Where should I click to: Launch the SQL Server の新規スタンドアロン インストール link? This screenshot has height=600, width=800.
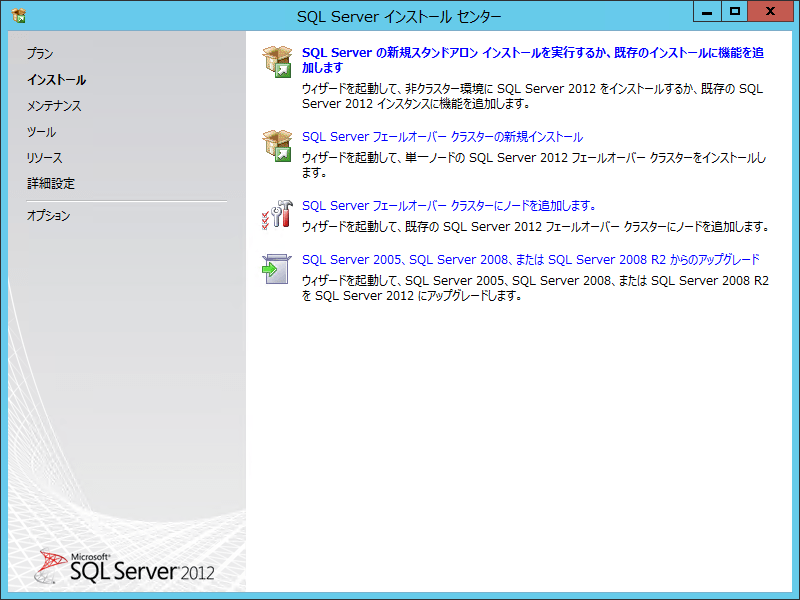click(533, 60)
